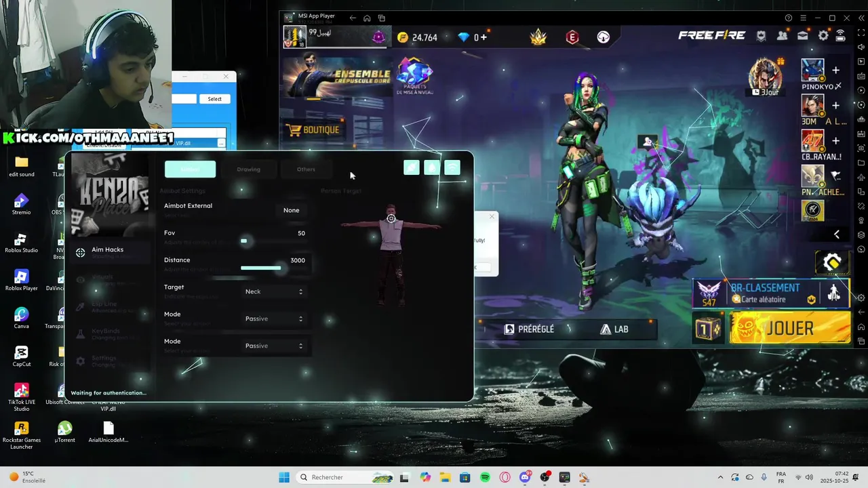Screen dimensions: 868x488
Task: Click the droplet icon in cheat panel header
Action: pyautogui.click(x=432, y=167)
